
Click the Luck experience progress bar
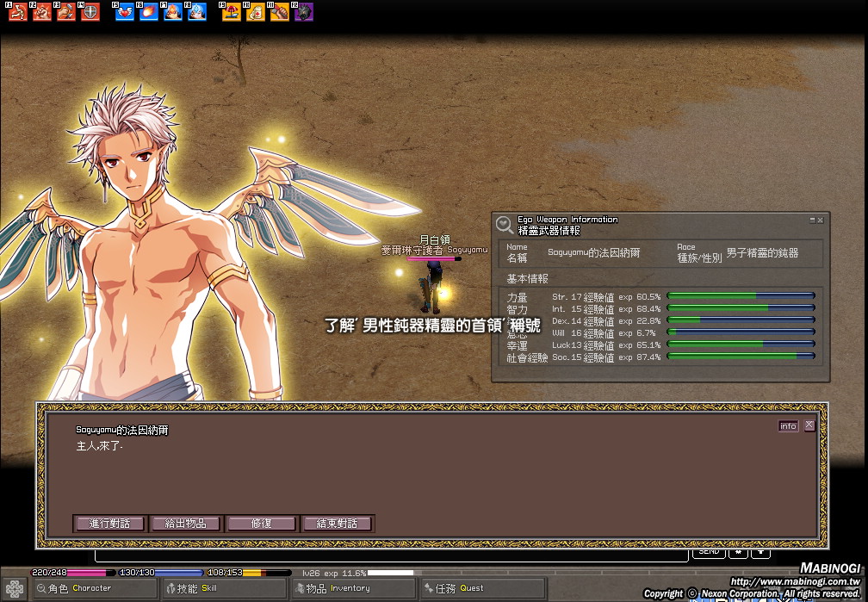(741, 344)
